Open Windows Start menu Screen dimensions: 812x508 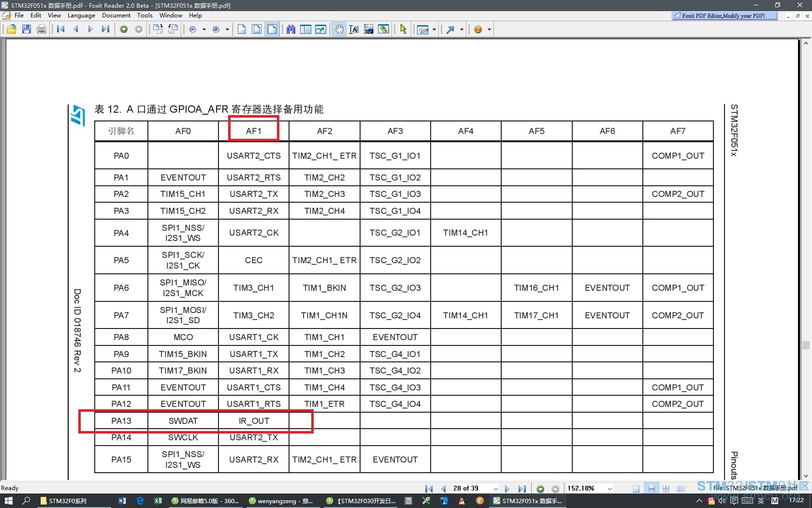tap(8, 501)
